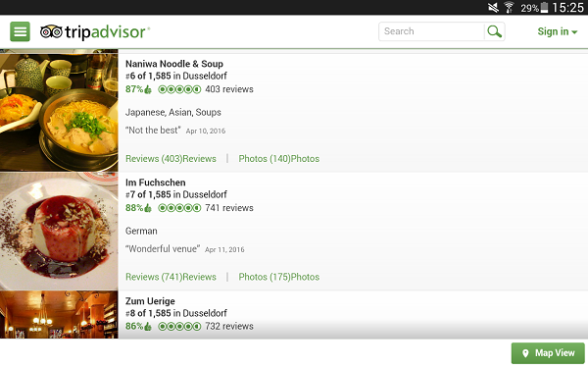Screen dimensions: 588x368
Task: Open Im Fuchschen restaurant listing
Action: [155, 183]
